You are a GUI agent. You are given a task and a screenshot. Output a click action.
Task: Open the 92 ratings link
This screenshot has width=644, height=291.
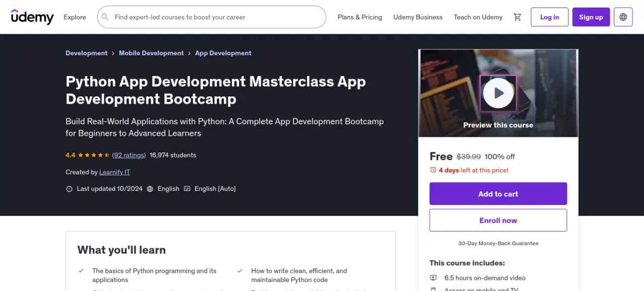coord(129,155)
